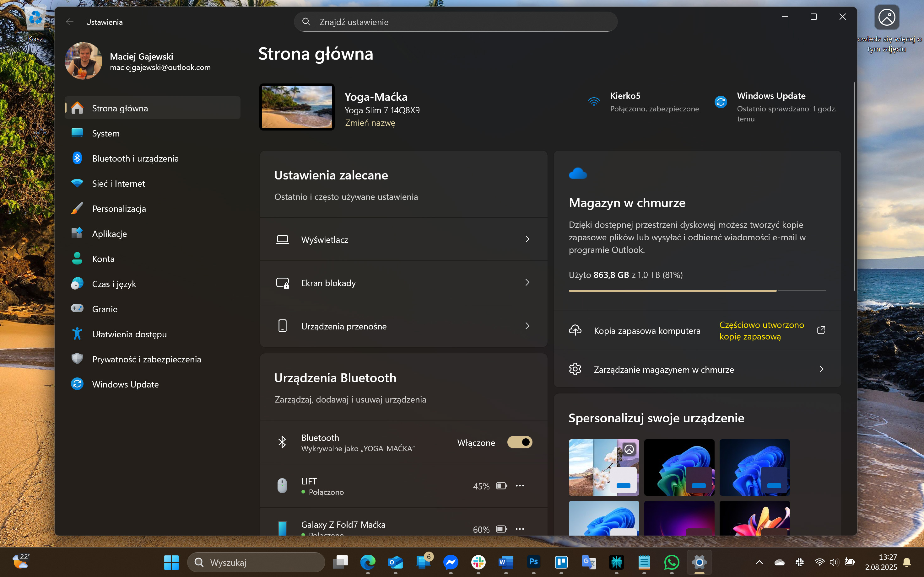Open the Recycle Bin (Kosz) desktop icon
The height and width of the screenshot is (577, 924).
coord(35,24)
